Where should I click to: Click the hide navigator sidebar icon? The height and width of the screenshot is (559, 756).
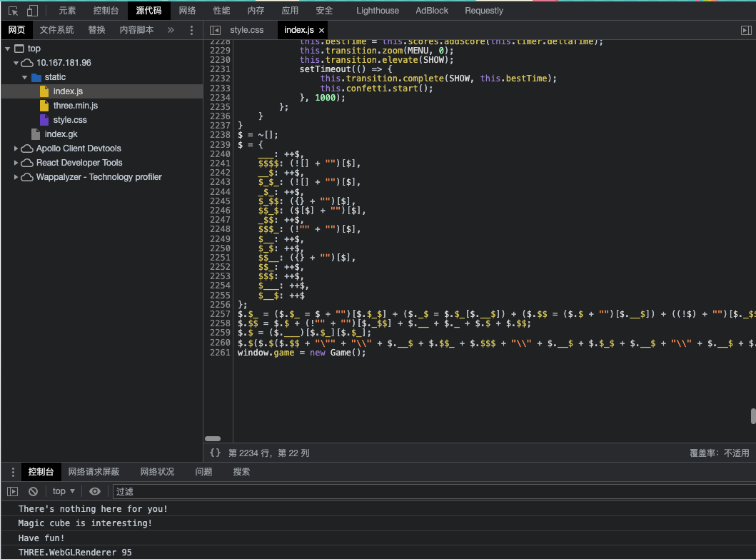pos(215,30)
